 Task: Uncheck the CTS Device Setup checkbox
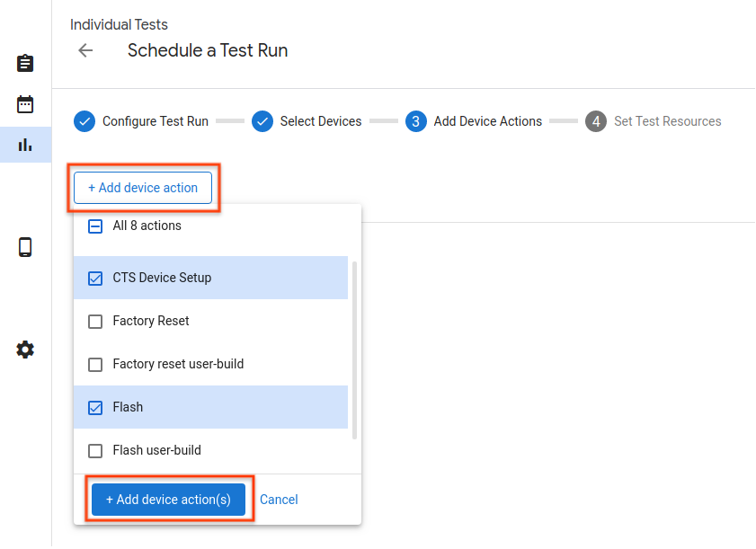coord(95,278)
